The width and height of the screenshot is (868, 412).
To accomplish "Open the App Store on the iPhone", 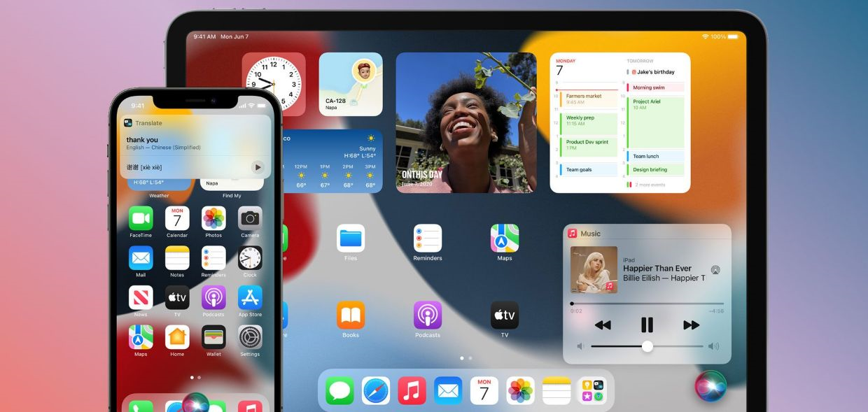I will [x=250, y=297].
